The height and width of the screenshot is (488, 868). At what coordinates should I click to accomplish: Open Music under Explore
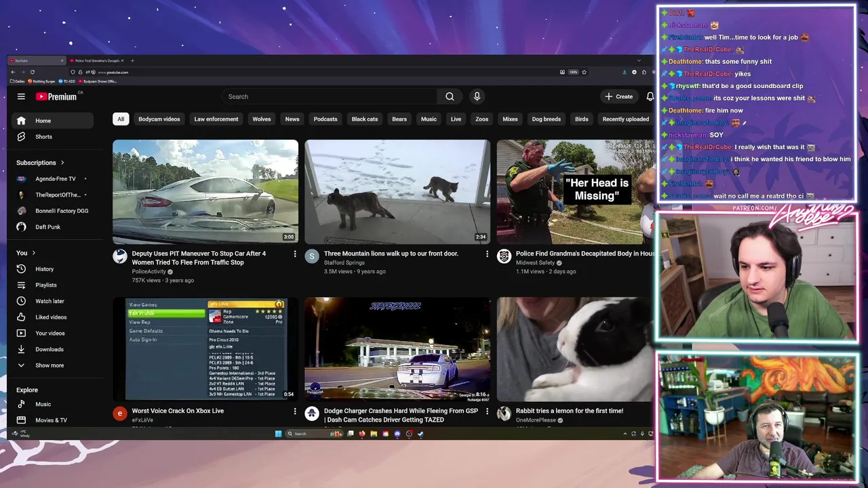[52, 404]
